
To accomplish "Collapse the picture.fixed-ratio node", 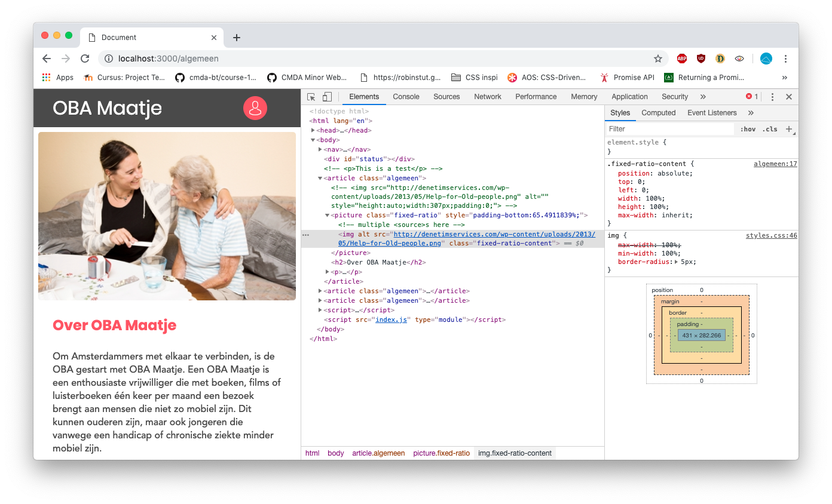I will pyautogui.click(x=328, y=215).
